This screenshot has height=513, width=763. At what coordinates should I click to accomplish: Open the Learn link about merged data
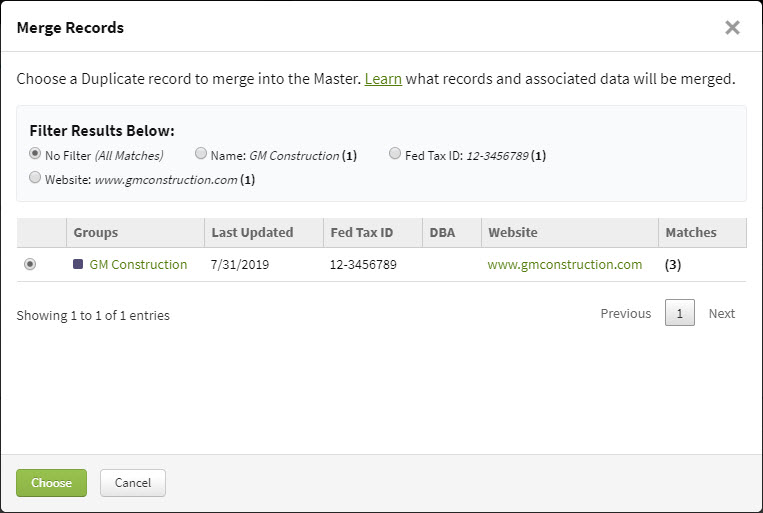pos(383,79)
